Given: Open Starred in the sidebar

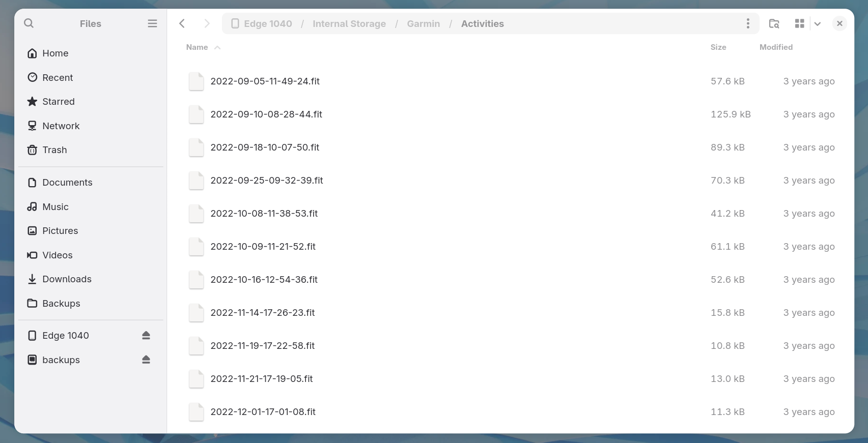Looking at the screenshot, I should [x=91, y=102].
